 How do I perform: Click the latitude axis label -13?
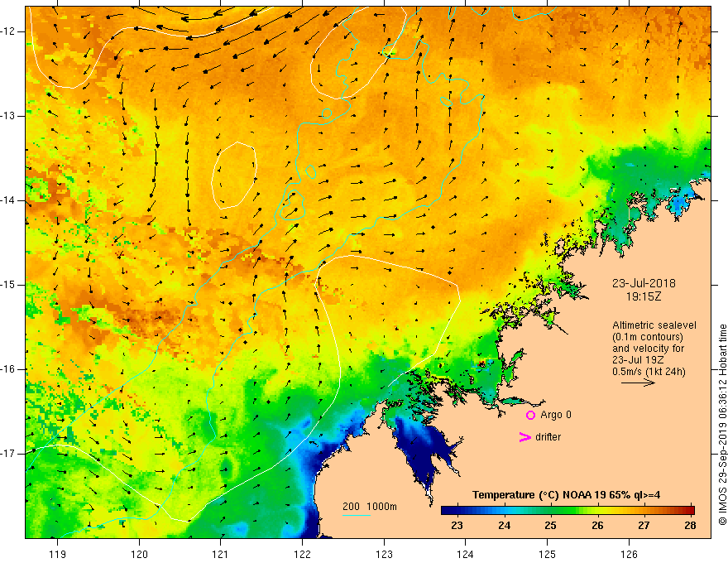[x=8, y=116]
